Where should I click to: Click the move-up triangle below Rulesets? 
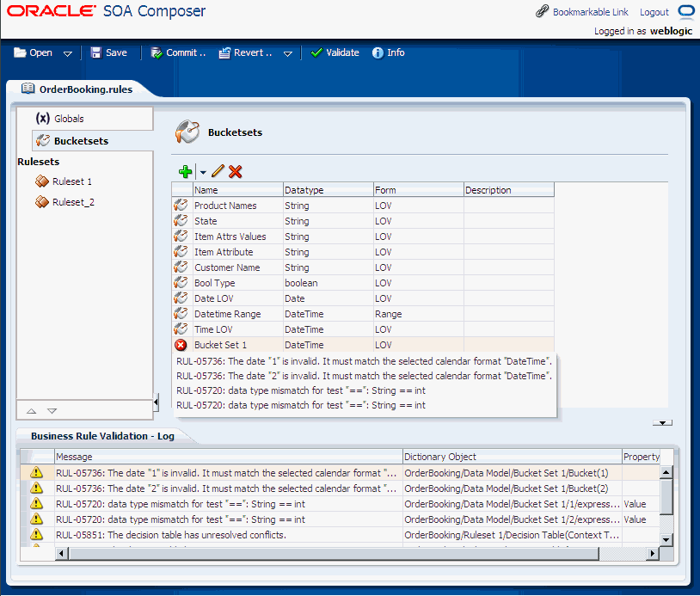click(31, 411)
